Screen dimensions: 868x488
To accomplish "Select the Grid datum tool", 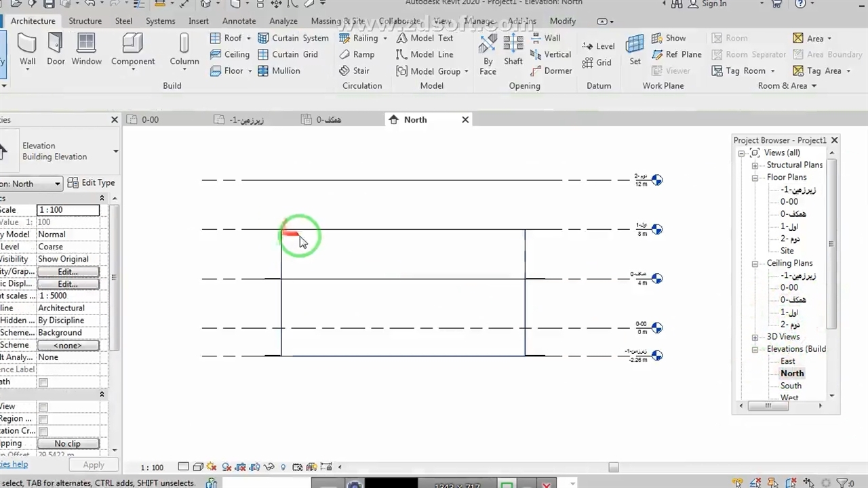I will coord(597,62).
